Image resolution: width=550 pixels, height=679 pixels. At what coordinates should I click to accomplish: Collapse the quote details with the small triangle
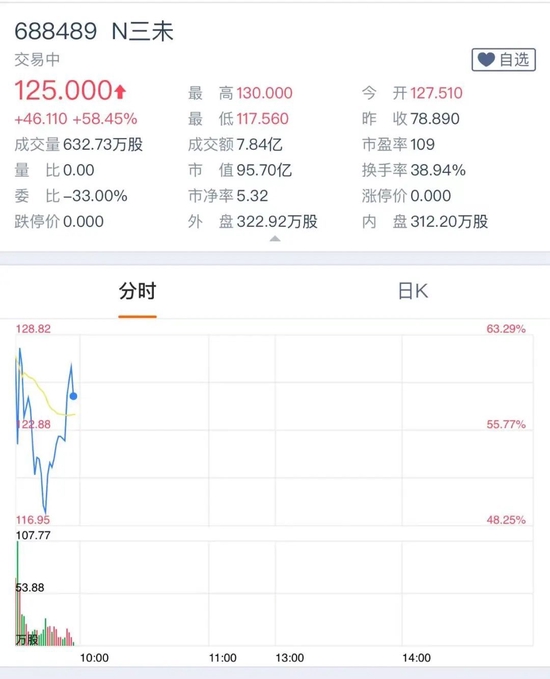pyautogui.click(x=275, y=239)
